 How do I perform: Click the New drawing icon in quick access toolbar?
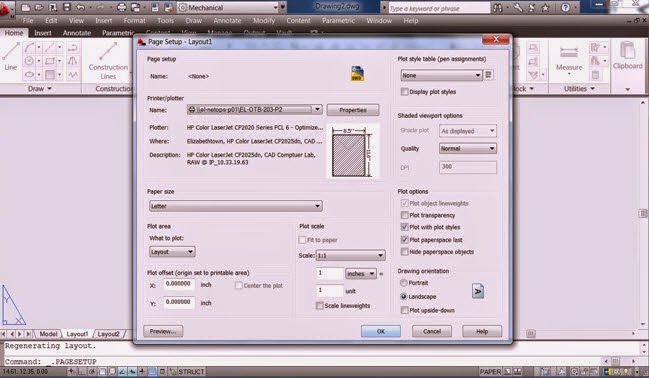click(25, 7)
